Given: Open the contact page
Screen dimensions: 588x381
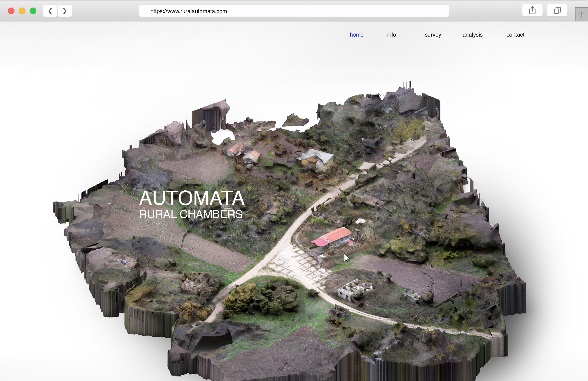Looking at the screenshot, I should pos(515,35).
